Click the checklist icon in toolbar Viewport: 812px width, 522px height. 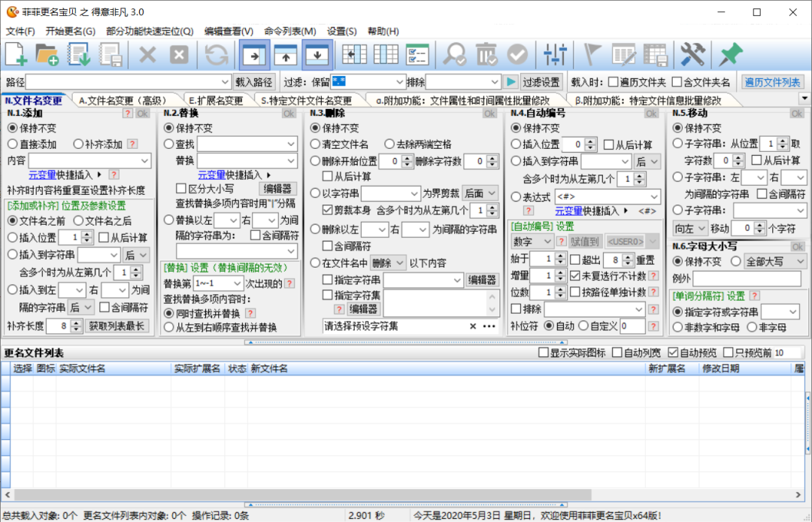[x=417, y=54]
